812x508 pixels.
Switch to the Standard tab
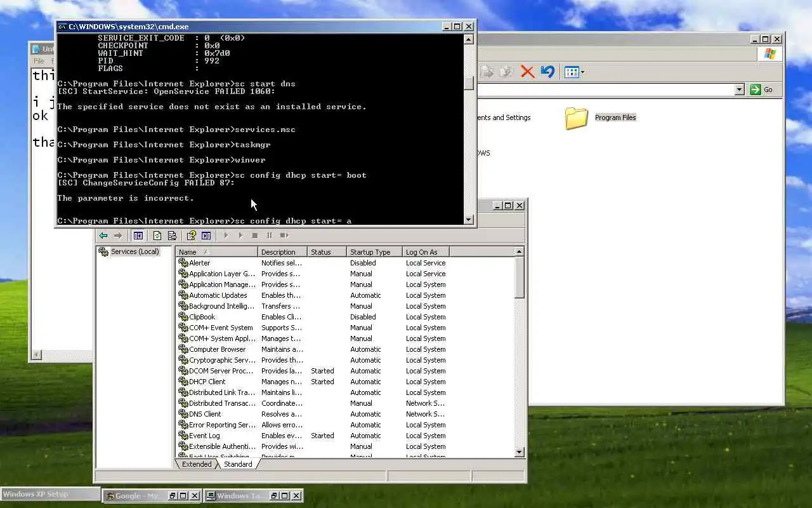[238, 464]
